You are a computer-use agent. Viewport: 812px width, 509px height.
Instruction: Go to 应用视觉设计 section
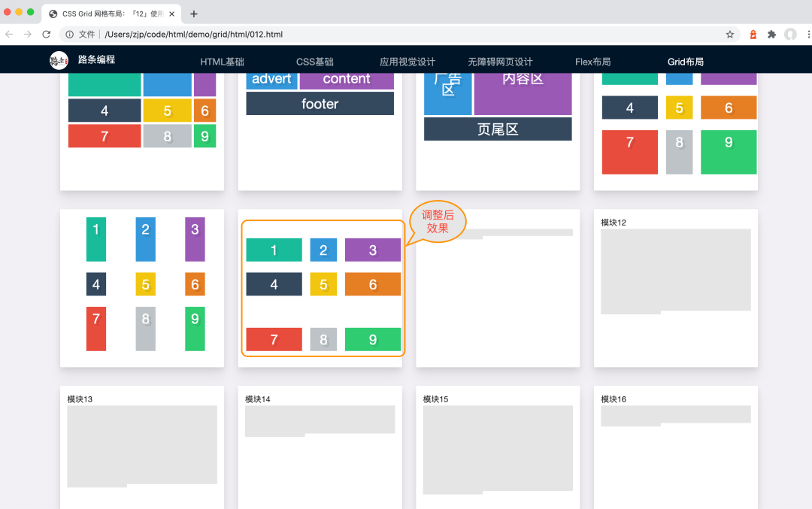[x=408, y=62]
